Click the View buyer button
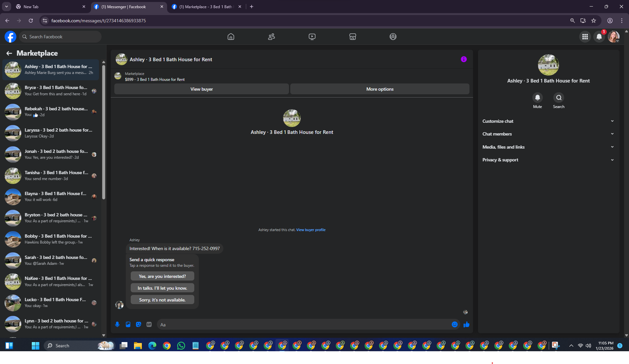The image size is (629, 364). tap(201, 89)
